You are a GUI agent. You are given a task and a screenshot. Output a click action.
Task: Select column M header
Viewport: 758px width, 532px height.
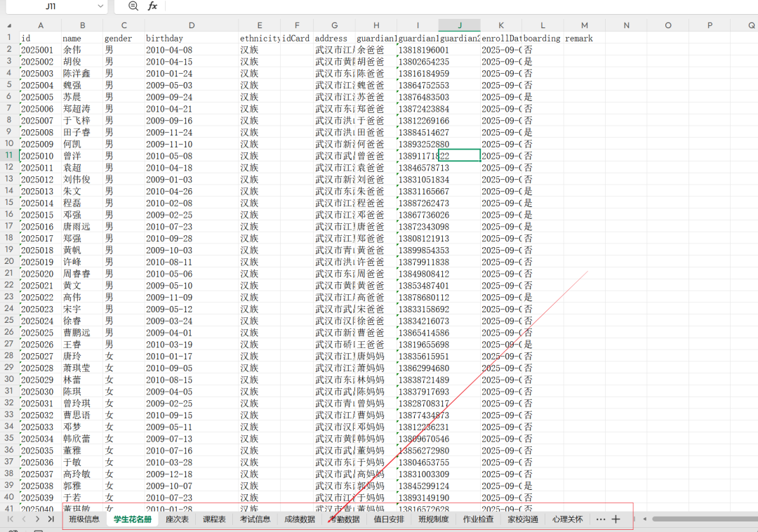585,25
